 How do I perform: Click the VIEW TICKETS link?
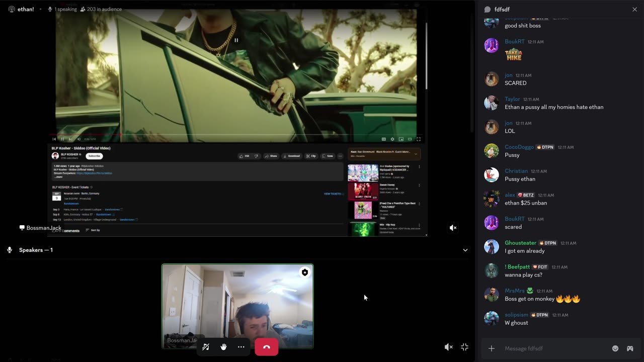[334, 194]
